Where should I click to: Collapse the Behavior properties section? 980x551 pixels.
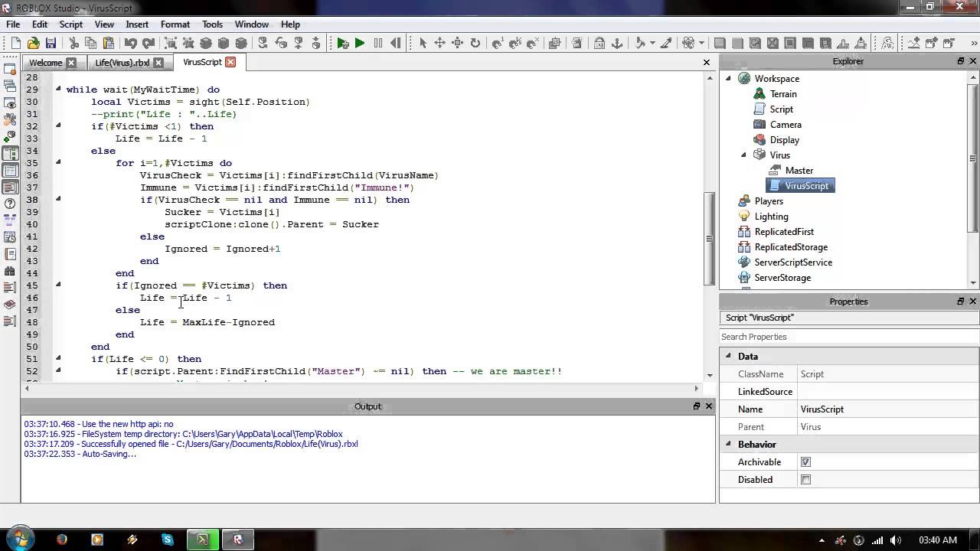[x=728, y=444]
